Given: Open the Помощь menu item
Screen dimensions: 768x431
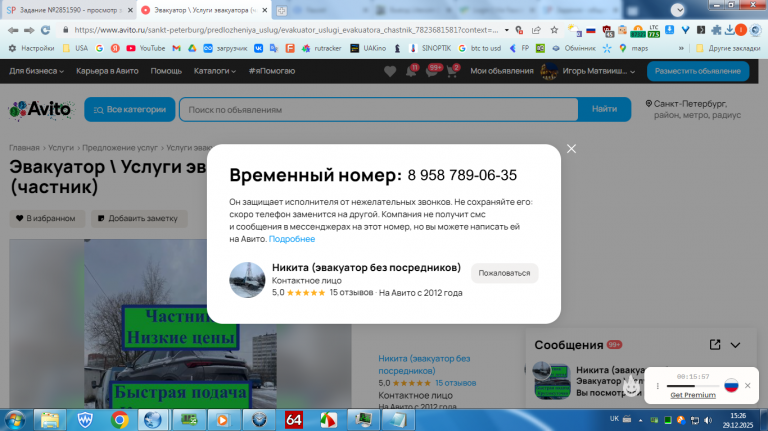Looking at the screenshot, I should pos(166,71).
